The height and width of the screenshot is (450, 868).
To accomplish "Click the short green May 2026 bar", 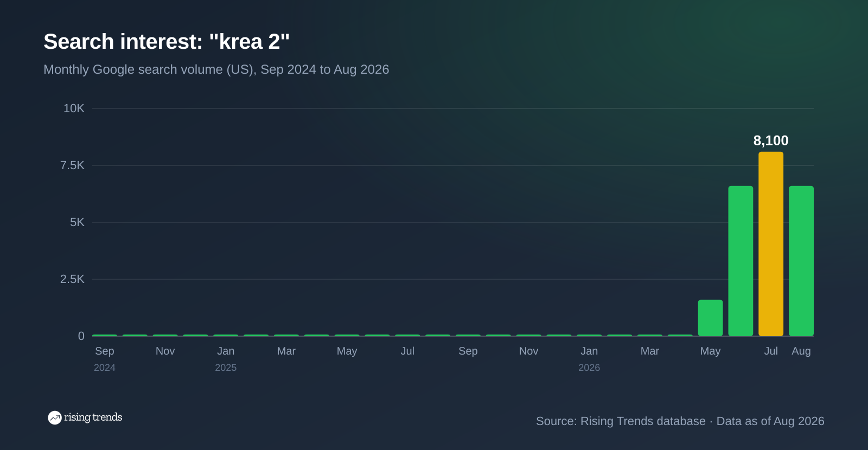I will click(x=710, y=318).
